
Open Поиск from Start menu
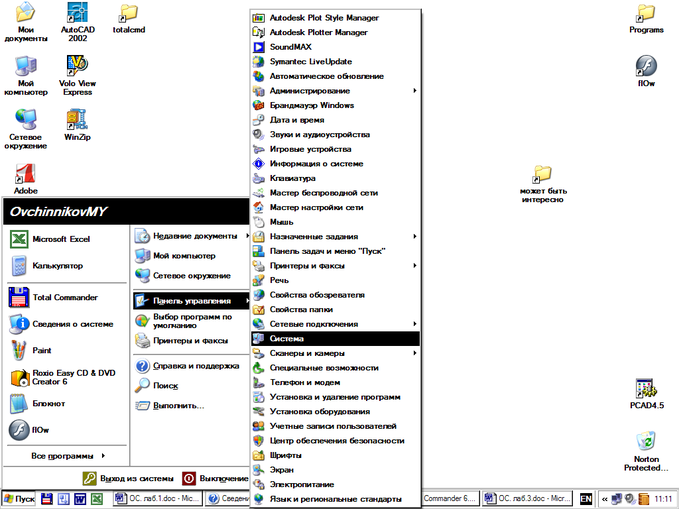pyautogui.click(x=191, y=386)
